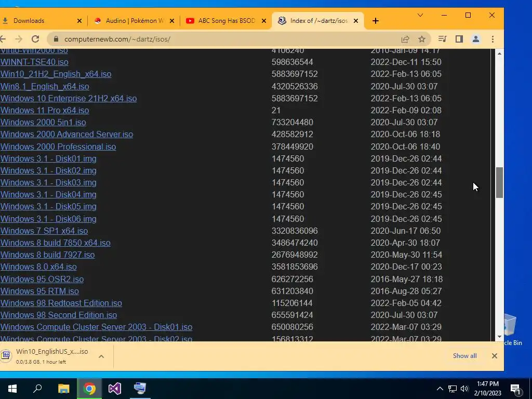Screen dimensions: 532x399
Task: Open a new tab with the plus button
Action: [375, 21]
